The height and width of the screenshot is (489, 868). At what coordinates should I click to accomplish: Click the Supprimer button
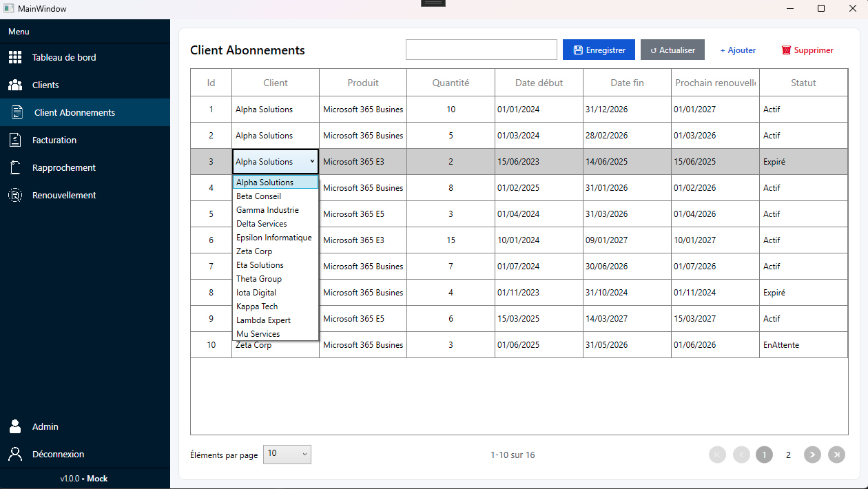(x=807, y=50)
